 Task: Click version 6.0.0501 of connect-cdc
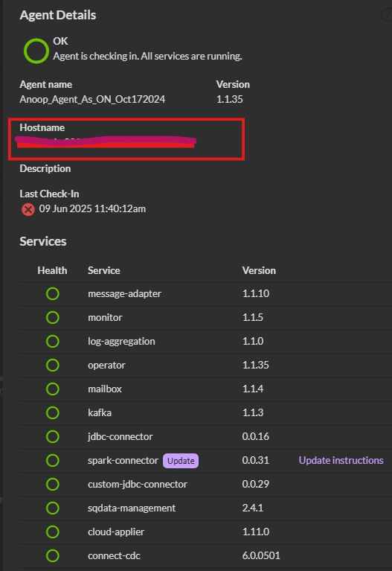(261, 555)
